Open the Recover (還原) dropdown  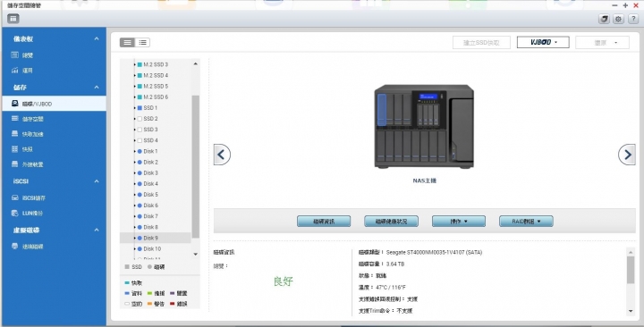click(x=603, y=42)
